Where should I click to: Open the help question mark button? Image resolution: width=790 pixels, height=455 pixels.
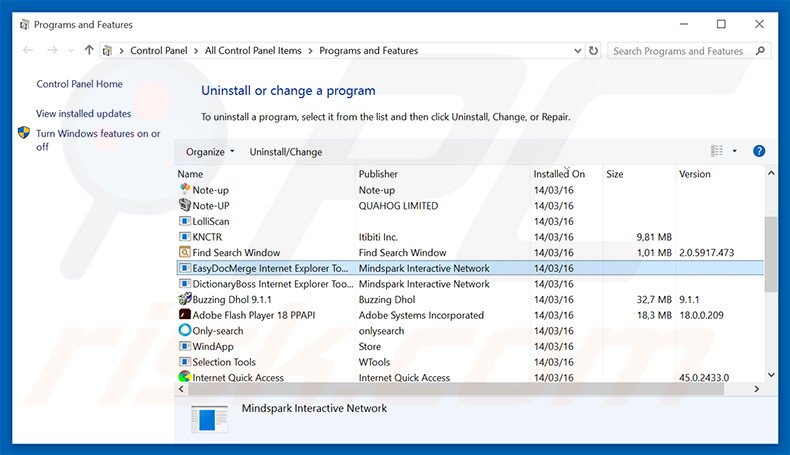(759, 151)
